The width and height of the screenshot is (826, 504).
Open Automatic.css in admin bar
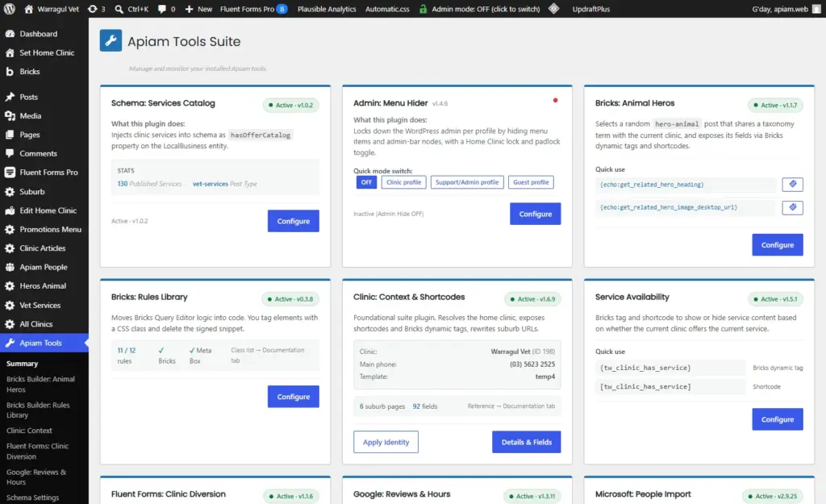tap(387, 9)
